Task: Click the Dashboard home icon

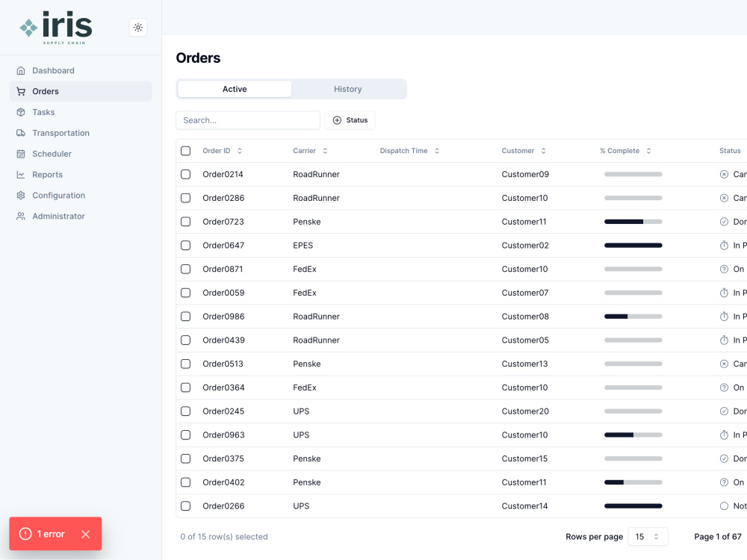Action: click(21, 70)
